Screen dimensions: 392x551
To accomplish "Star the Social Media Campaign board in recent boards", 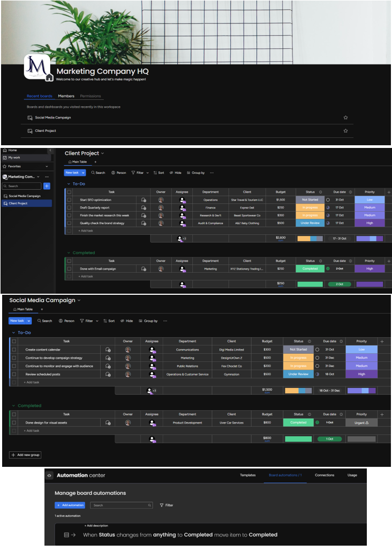I will click(345, 117).
